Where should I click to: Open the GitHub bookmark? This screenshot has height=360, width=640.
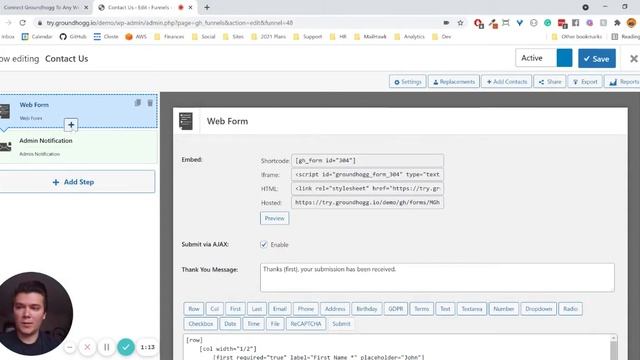[73, 37]
